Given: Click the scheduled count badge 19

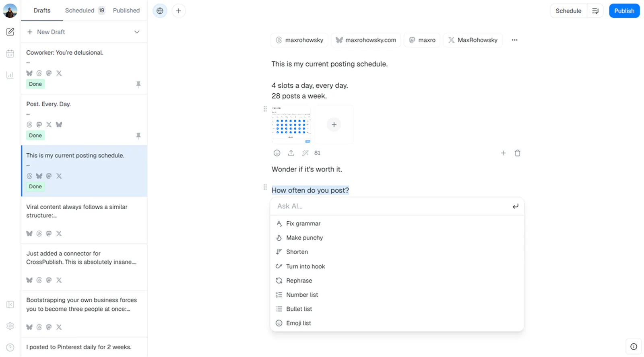Looking at the screenshot, I should (x=101, y=10).
